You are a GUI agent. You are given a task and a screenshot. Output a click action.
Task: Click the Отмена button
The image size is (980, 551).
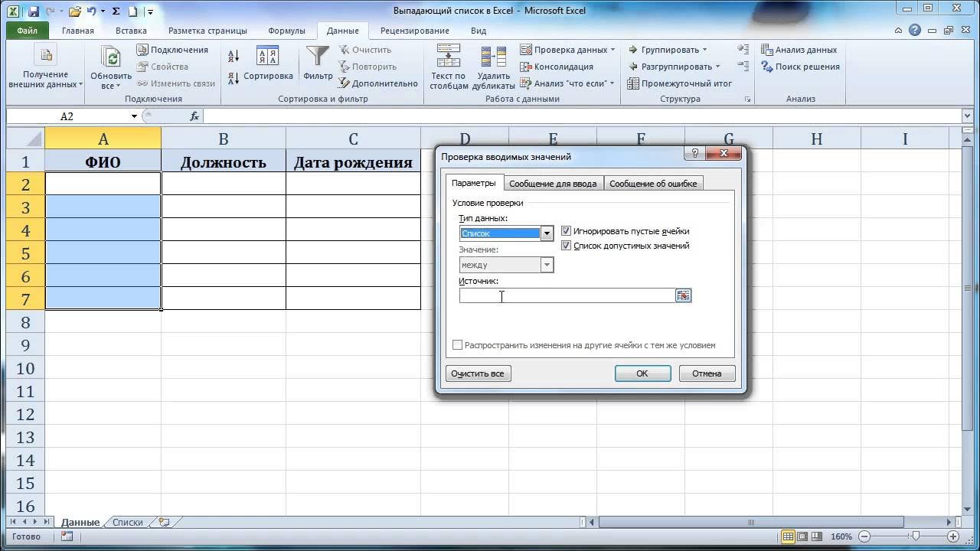707,373
